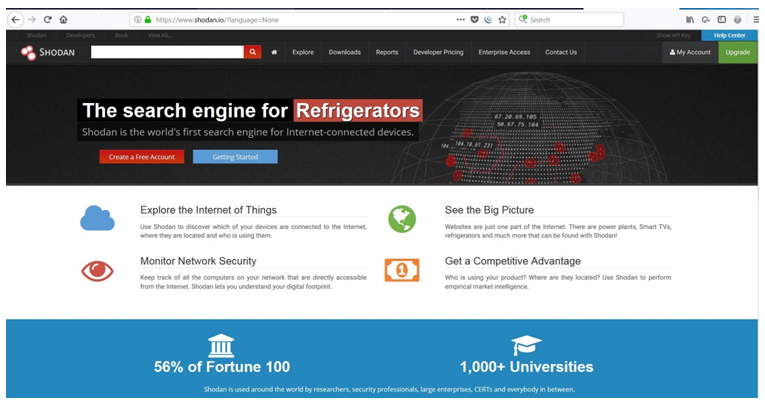Toggle the browser sidebar view icon
This screenshot has width=765, height=409.
click(x=721, y=19)
